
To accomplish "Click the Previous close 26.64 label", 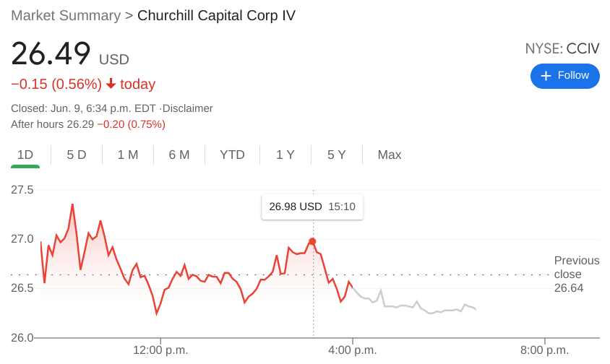I will coord(576,274).
